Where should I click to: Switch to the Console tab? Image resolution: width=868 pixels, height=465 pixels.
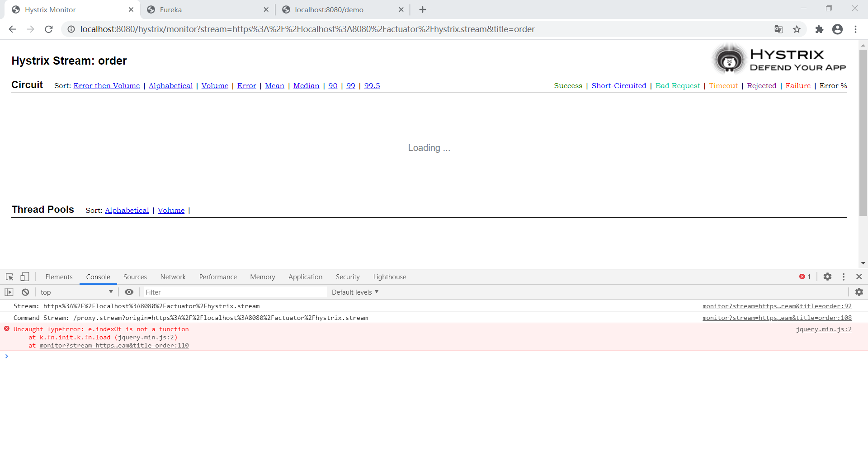click(98, 277)
